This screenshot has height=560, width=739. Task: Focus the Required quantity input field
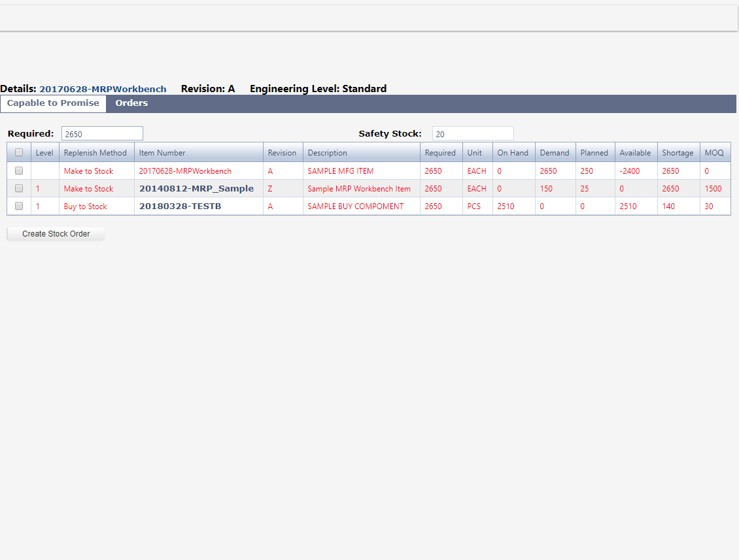[x=102, y=134]
